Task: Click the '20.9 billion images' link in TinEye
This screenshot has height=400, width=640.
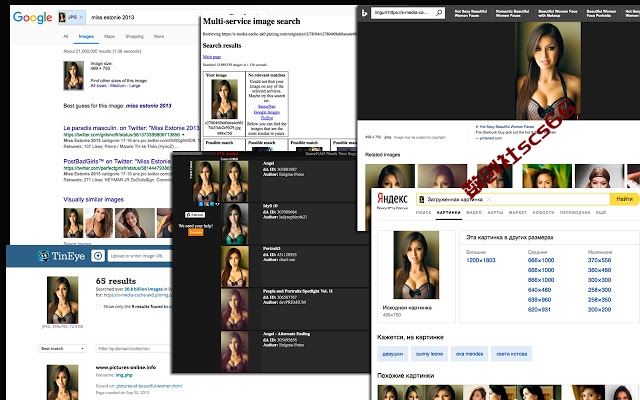Action: point(143,289)
